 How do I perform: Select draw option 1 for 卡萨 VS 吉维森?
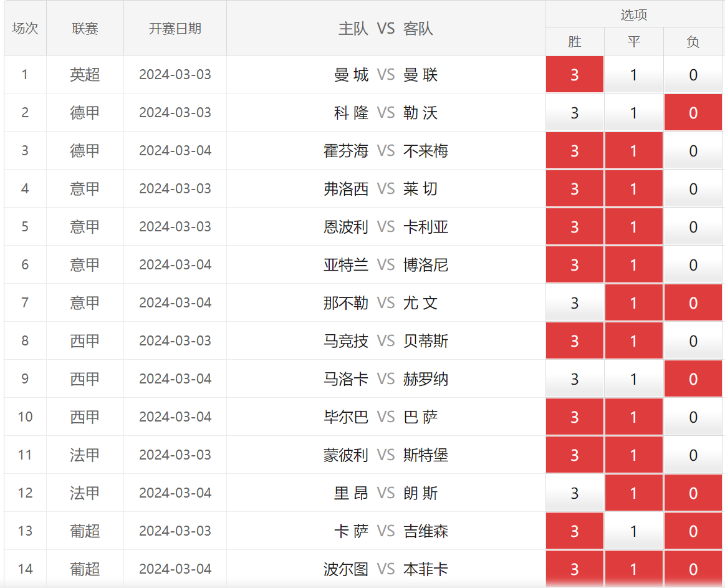[633, 531]
